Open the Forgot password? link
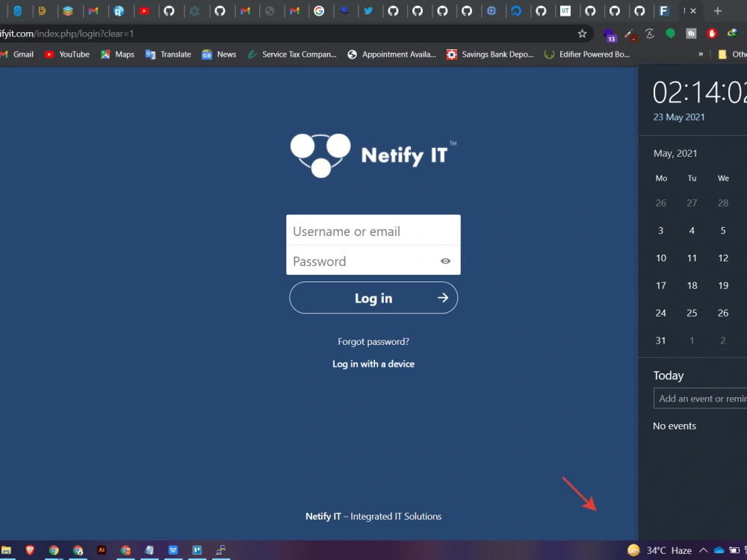Viewport: 747px width, 560px height. 373,341
